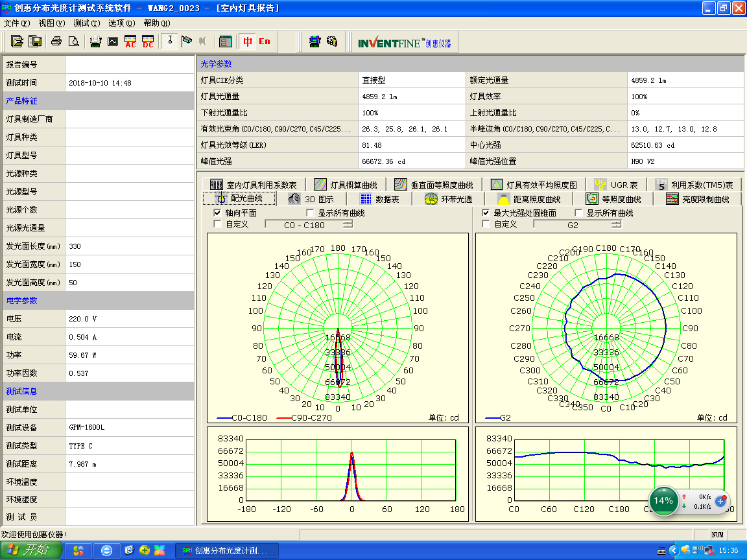Open the C0 - C180 plane selector
Image resolution: width=747 pixels, height=560 pixels.
[x=309, y=225]
